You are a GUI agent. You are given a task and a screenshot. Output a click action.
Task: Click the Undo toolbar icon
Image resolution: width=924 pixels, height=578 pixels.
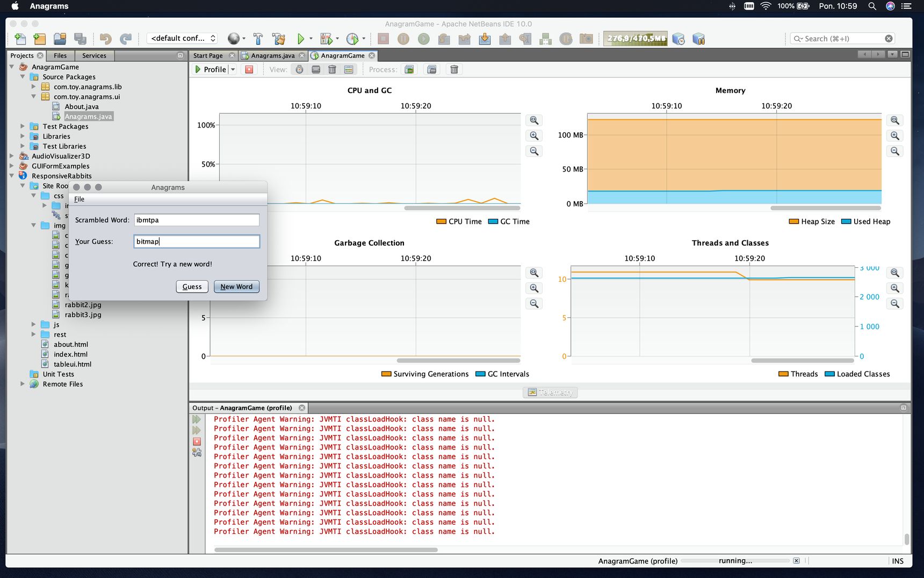pyautogui.click(x=106, y=39)
